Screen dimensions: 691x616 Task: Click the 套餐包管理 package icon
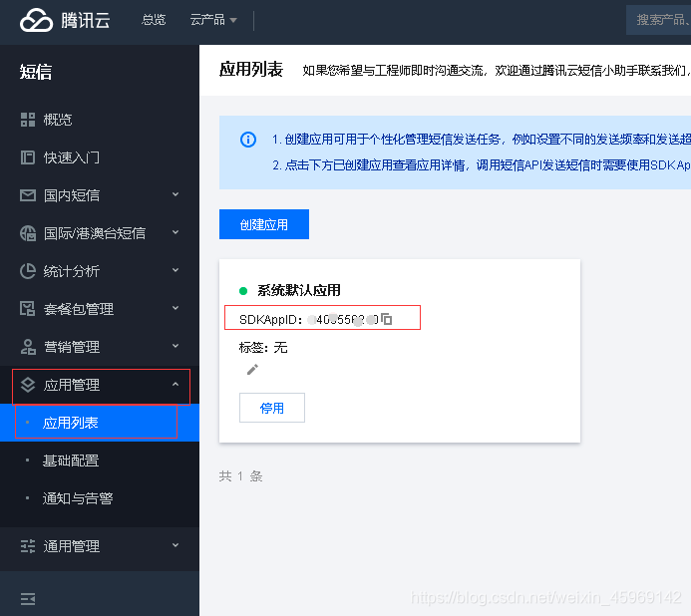click(x=28, y=309)
